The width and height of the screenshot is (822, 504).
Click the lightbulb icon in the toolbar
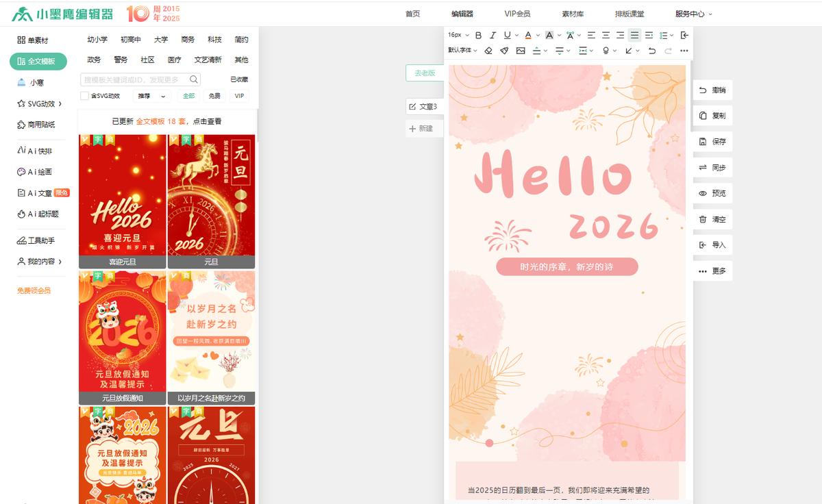[606, 51]
